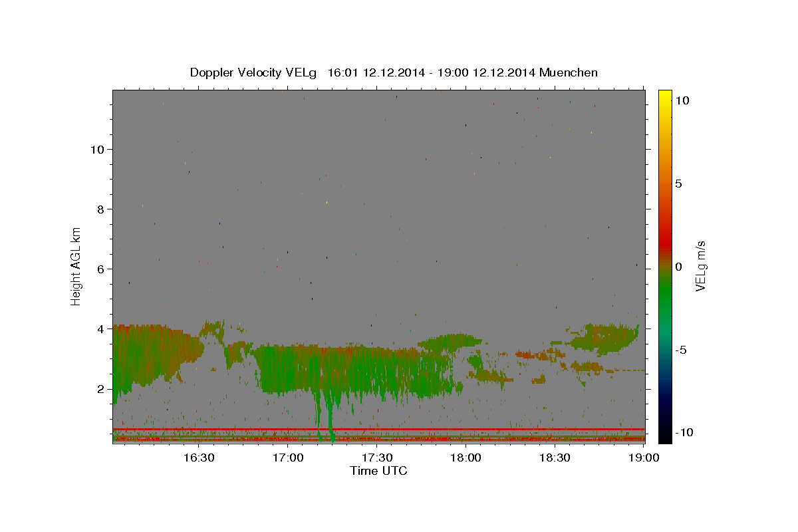This screenshot has height=532, width=798.
Task: Click the '17:00' time tick label
Action: (288, 458)
